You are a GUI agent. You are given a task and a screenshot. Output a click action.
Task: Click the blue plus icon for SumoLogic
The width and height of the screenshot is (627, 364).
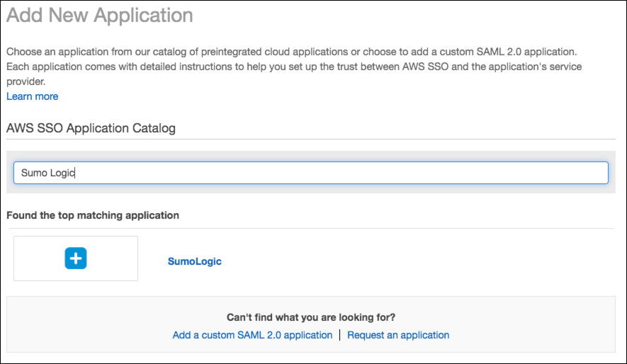[x=76, y=258]
